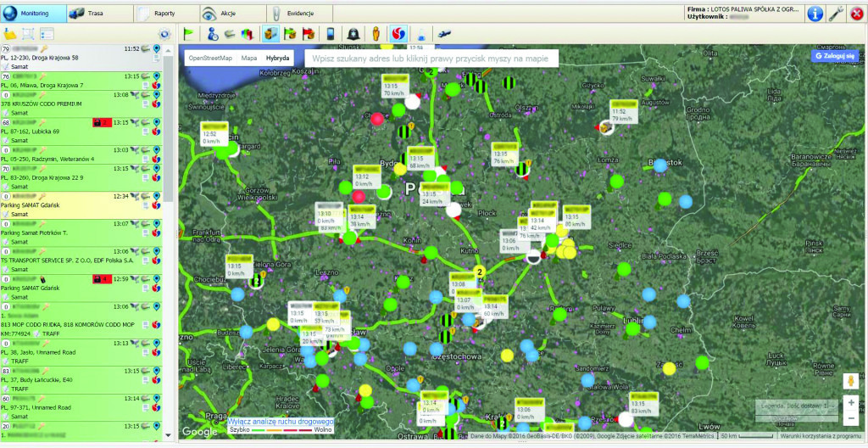Open settings via the wrench icon
This screenshot has width=868, height=448.
pos(836,13)
